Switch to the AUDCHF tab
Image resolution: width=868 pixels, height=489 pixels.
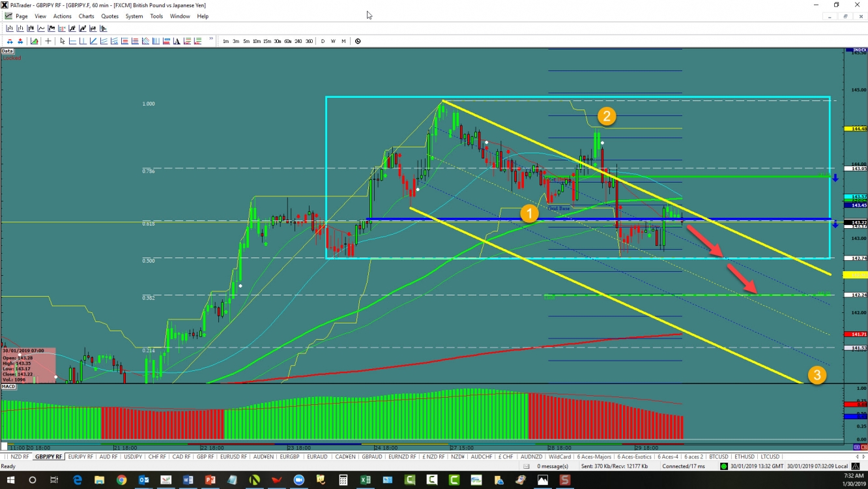click(x=482, y=456)
